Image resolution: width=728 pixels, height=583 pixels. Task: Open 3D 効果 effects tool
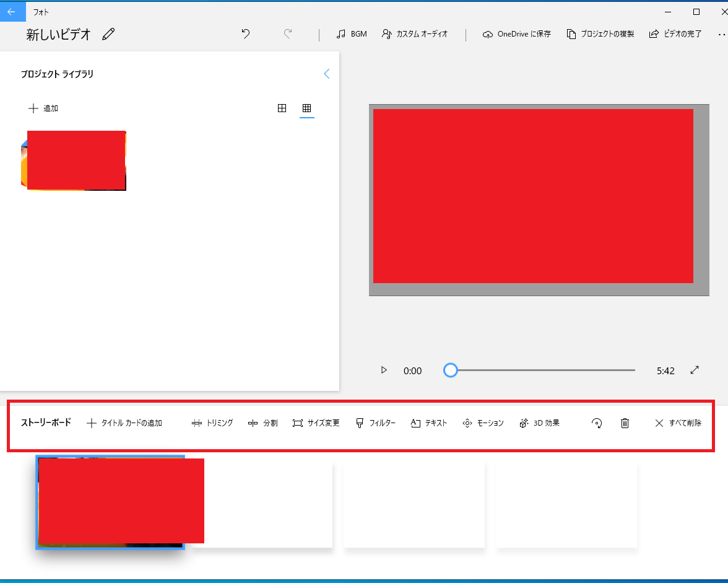click(540, 423)
